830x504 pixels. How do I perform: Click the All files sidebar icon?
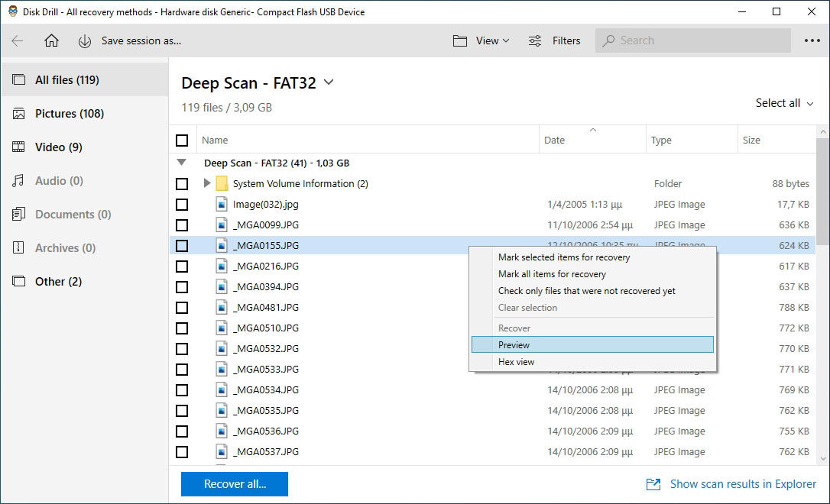(x=18, y=80)
